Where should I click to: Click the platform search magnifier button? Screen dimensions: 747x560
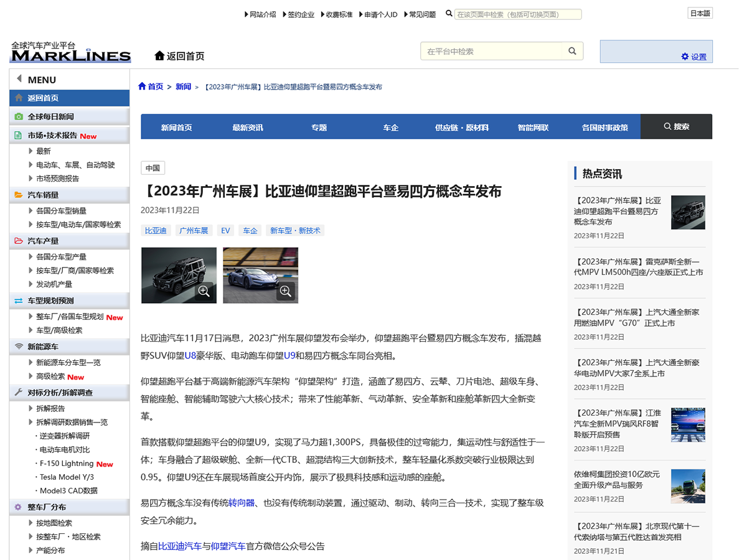(x=572, y=51)
